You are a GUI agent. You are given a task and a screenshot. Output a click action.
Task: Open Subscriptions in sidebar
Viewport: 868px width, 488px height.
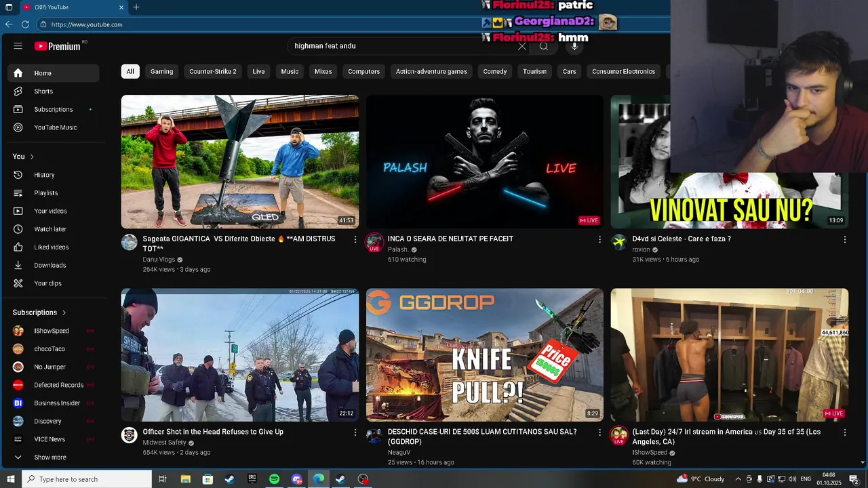click(x=54, y=109)
